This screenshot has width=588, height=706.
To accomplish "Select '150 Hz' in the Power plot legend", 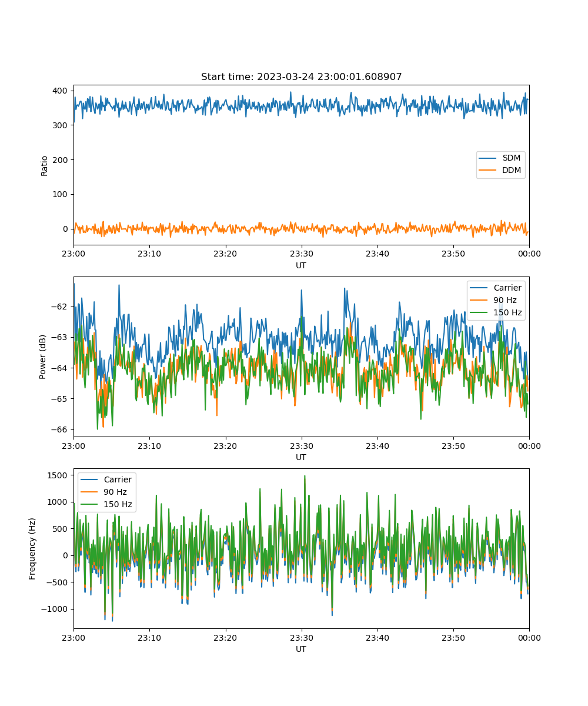I will (507, 312).
